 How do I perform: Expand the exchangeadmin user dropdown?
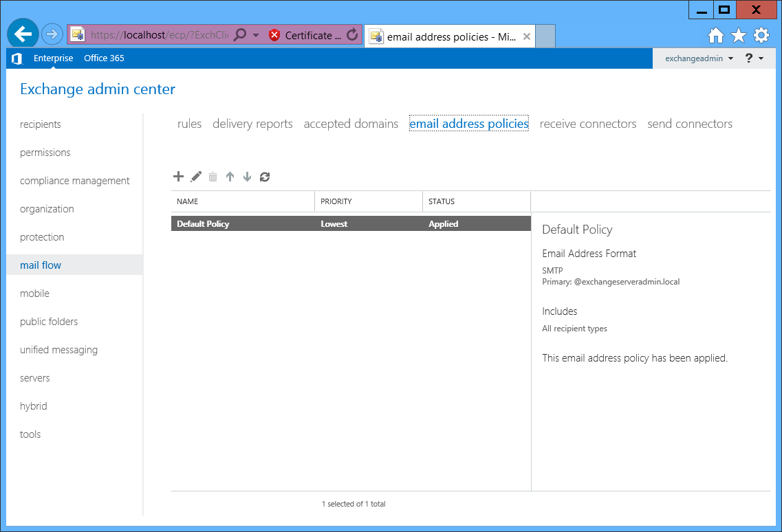coord(699,58)
